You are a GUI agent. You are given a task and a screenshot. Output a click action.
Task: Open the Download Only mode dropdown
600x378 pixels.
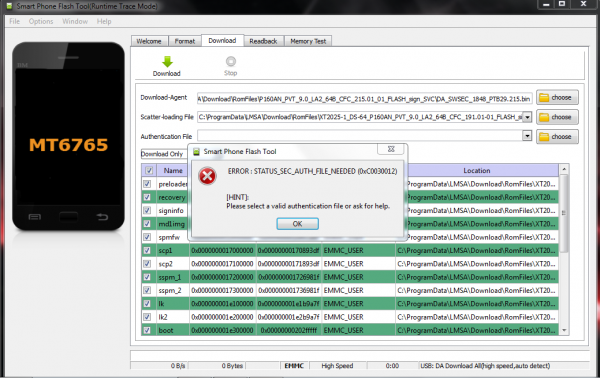tap(164, 154)
